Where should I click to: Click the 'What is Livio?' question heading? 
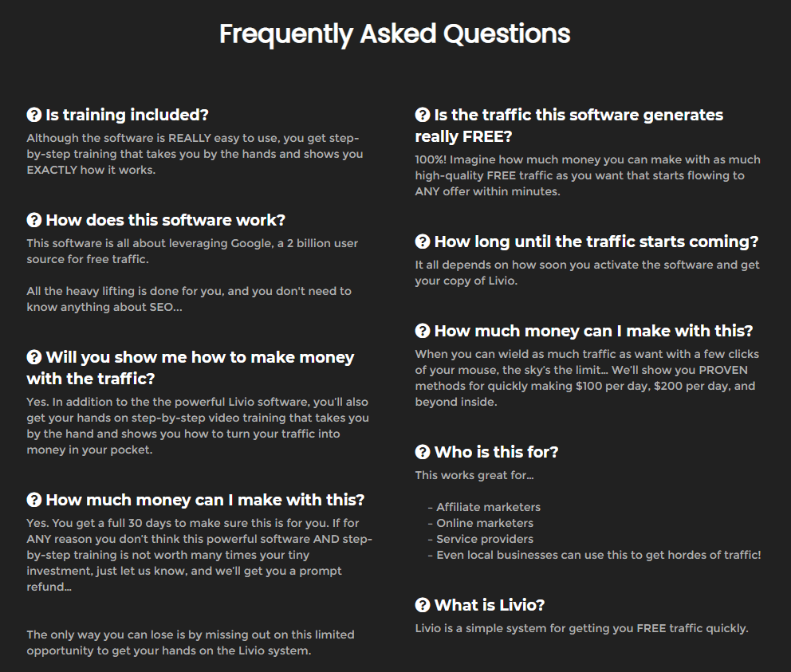[480, 605]
